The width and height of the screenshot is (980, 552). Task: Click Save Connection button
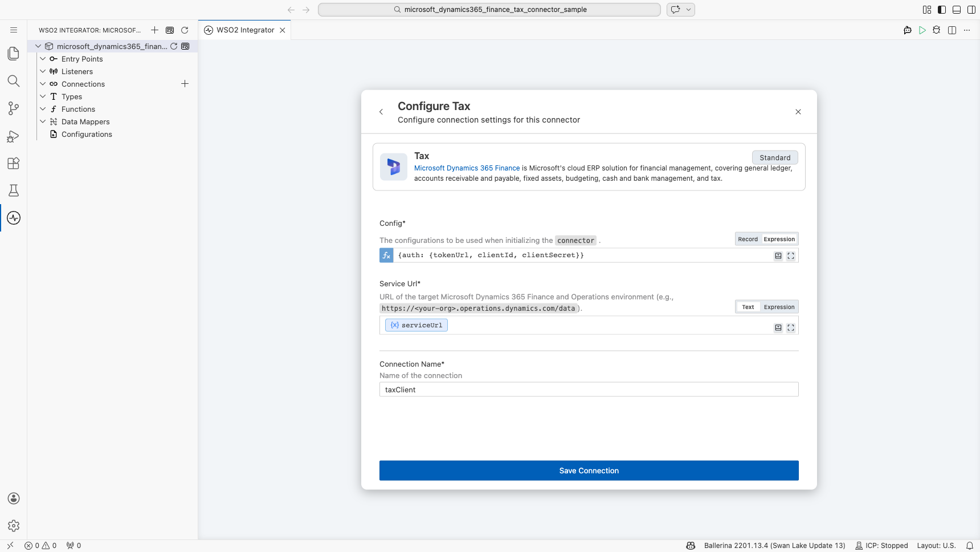tap(589, 470)
